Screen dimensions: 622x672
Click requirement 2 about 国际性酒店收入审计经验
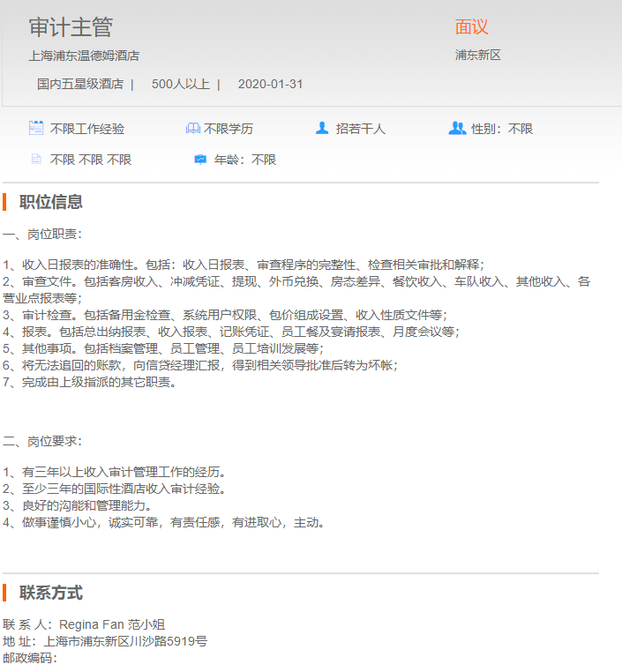tap(115, 489)
